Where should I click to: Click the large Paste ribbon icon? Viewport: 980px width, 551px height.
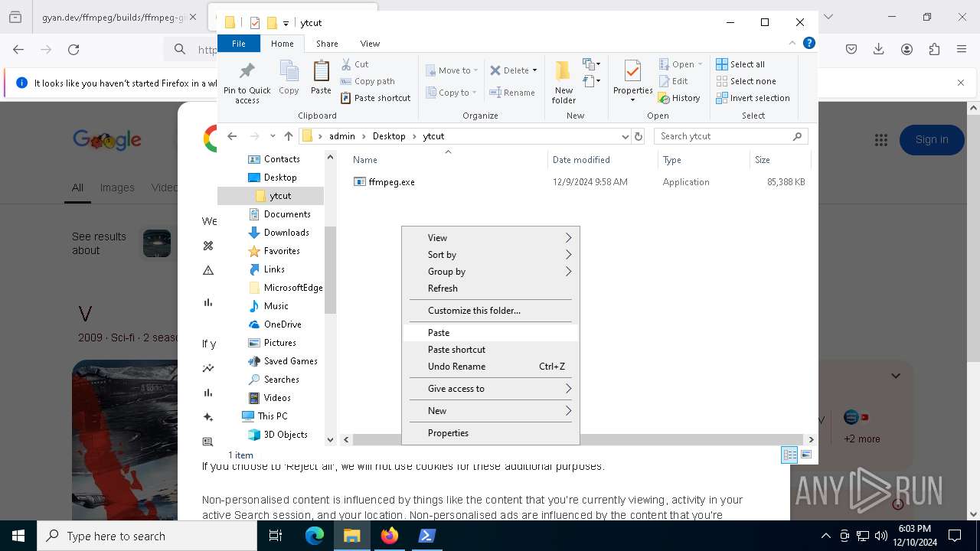pyautogui.click(x=321, y=78)
